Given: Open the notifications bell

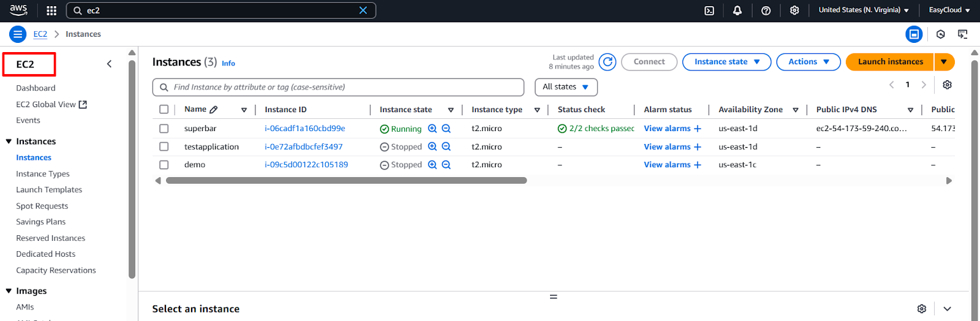Looking at the screenshot, I should point(737,10).
